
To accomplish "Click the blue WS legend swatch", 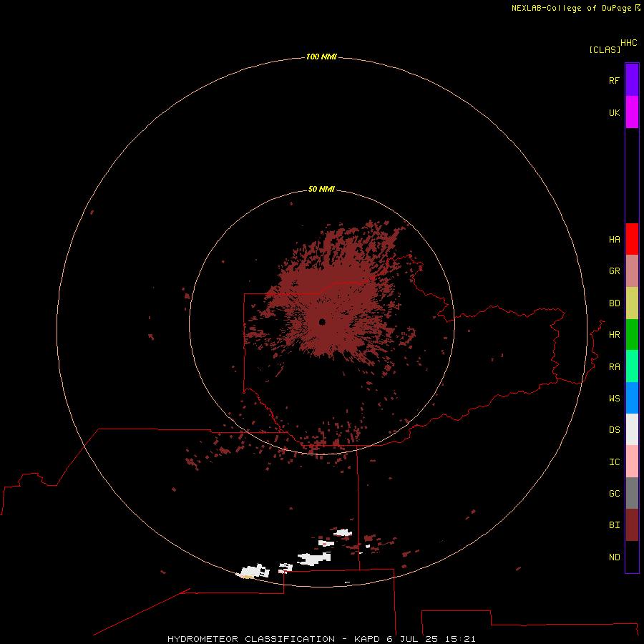I will point(632,398).
